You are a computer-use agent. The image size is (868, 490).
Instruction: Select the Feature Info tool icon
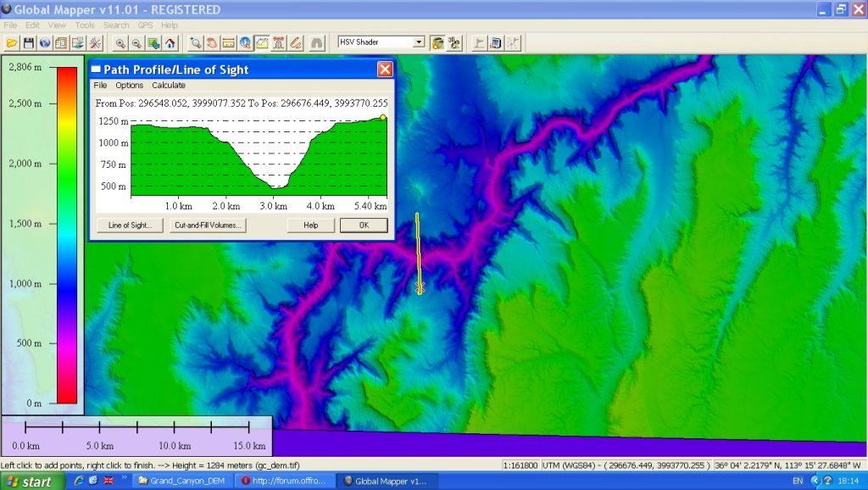[x=245, y=42]
